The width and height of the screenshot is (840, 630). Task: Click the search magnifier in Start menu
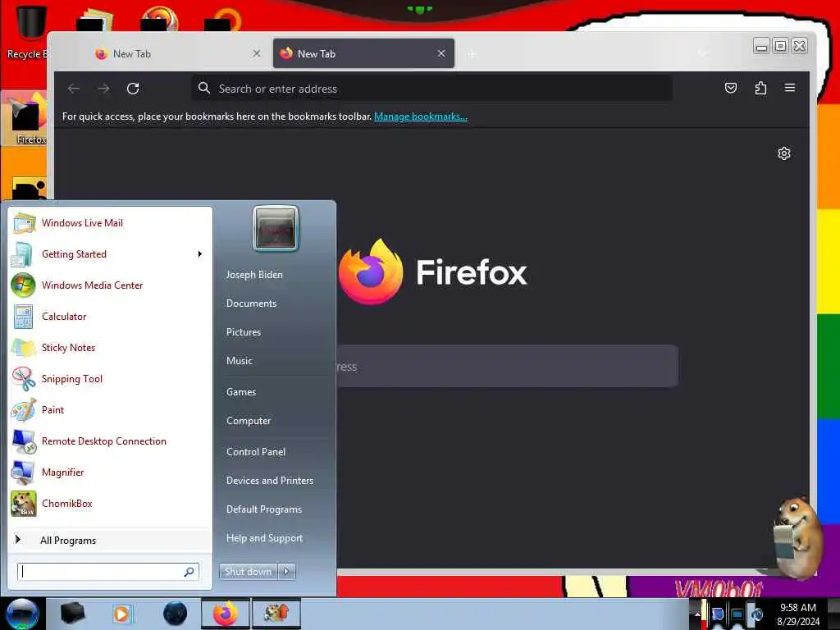tap(189, 572)
